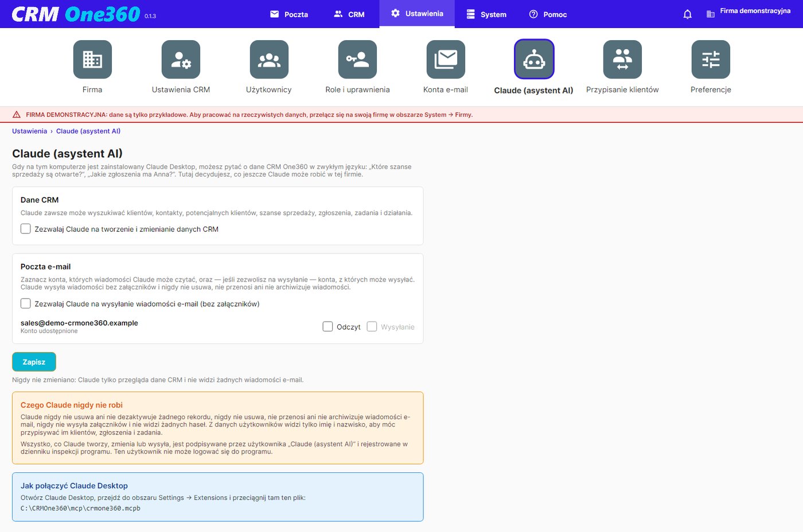This screenshot has width=803, height=532.
Task: Select the Claude (asystent AI) robot icon
Action: click(x=534, y=59)
